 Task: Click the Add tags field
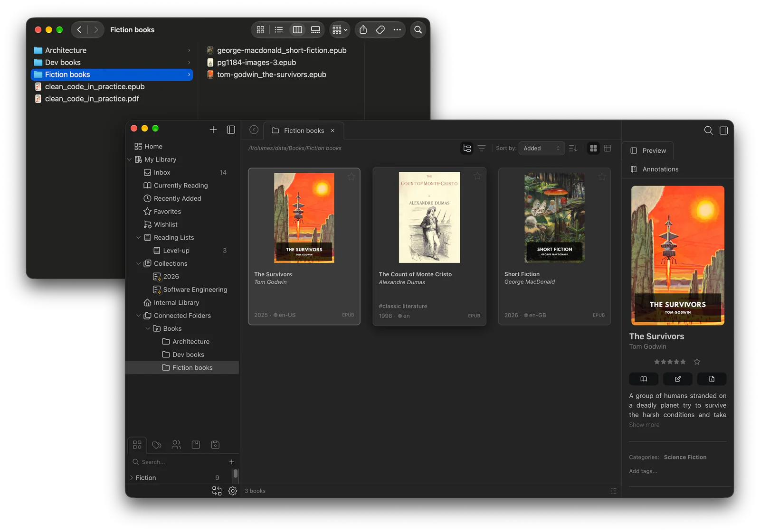(643, 471)
